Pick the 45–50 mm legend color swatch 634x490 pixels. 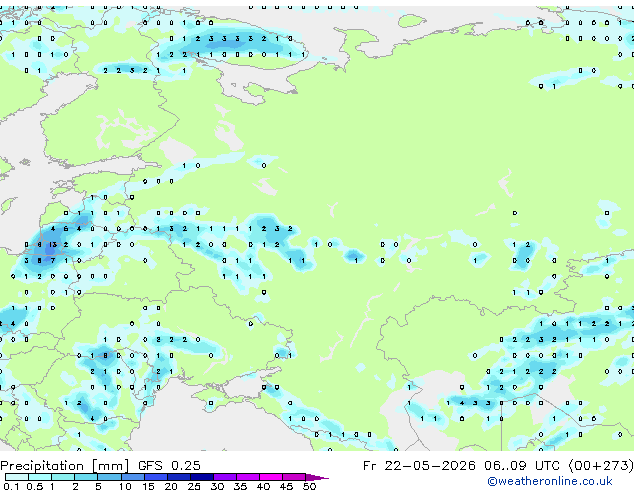point(294,477)
